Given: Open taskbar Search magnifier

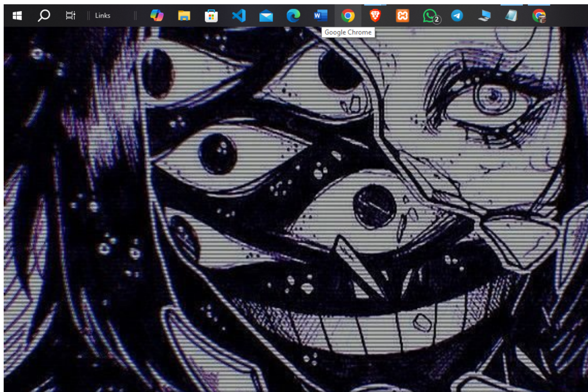Looking at the screenshot, I should (44, 15).
